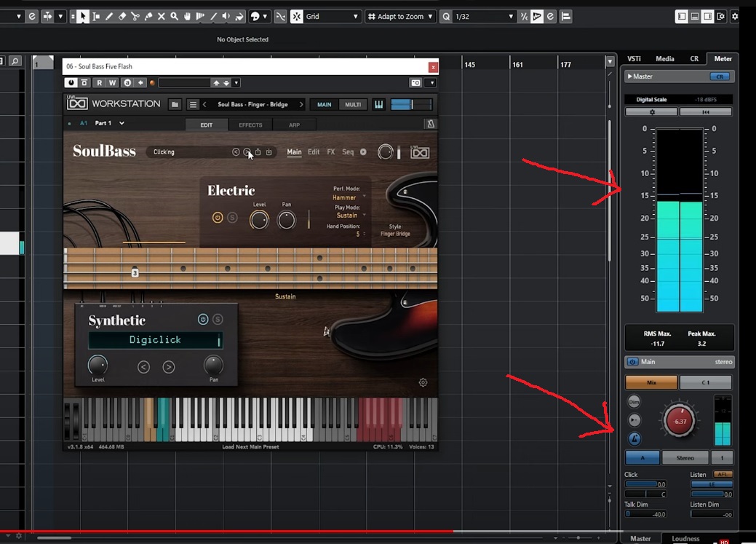The height and width of the screenshot is (544, 756).
Task: Open the Perf. Mode Hammer dropdown
Action: tap(349, 197)
